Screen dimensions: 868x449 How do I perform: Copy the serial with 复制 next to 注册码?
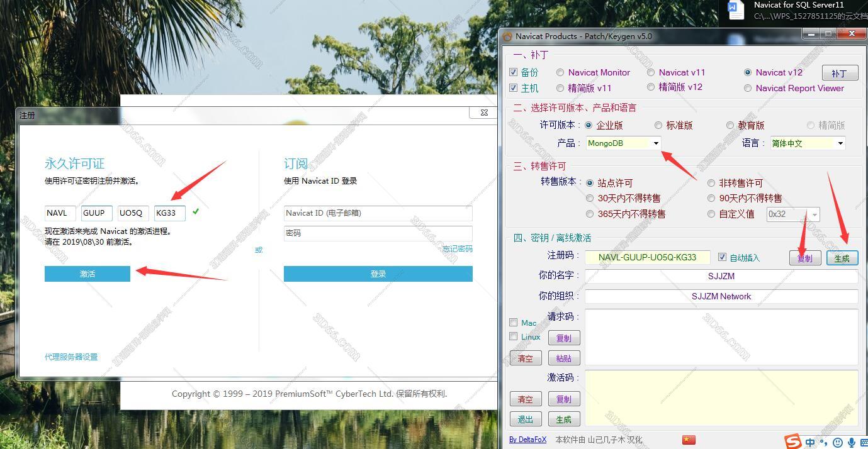pos(805,258)
